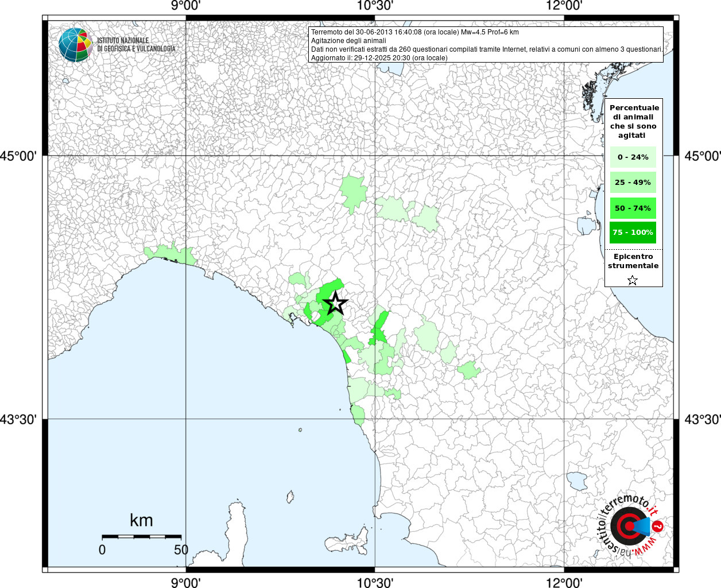Click the 'Epicentro strumentale' legend label
The height and width of the screenshot is (588, 721).
pyautogui.click(x=633, y=261)
